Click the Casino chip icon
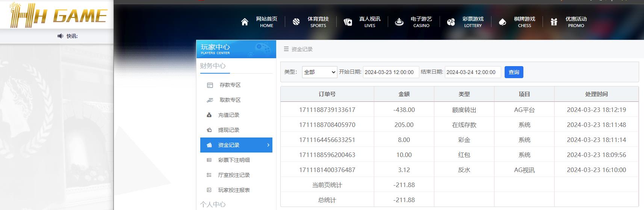This screenshot has height=210, width=644. click(399, 22)
